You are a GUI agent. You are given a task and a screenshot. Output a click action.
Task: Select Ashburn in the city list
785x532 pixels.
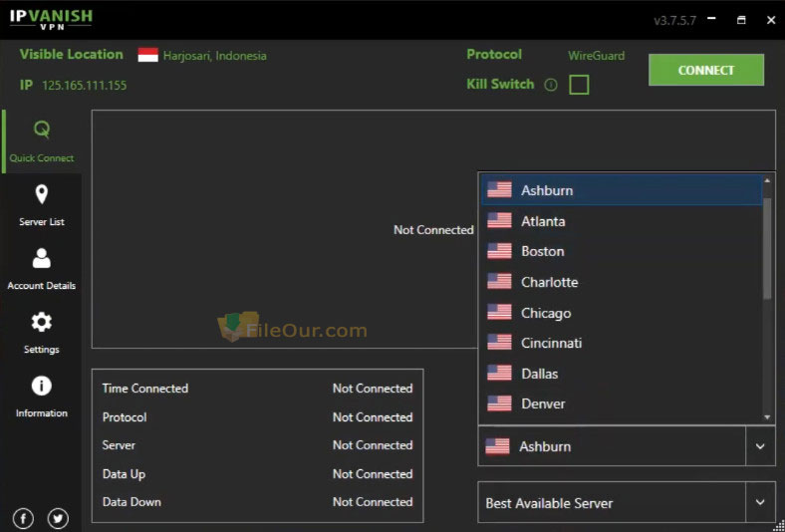[621, 190]
